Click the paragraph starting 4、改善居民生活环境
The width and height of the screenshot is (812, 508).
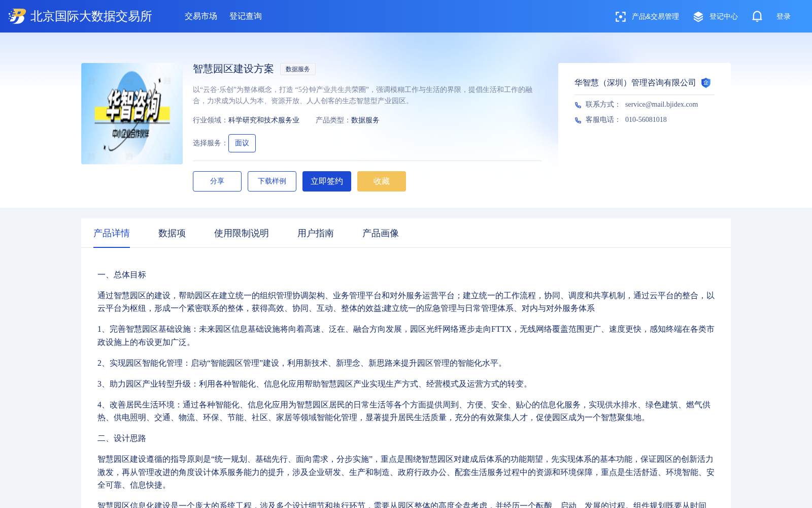(406, 411)
